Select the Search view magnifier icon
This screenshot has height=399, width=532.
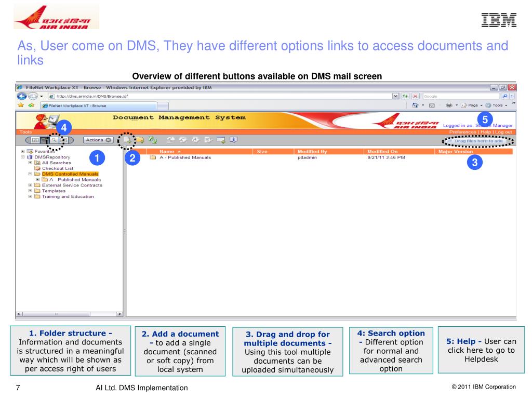click(x=54, y=140)
